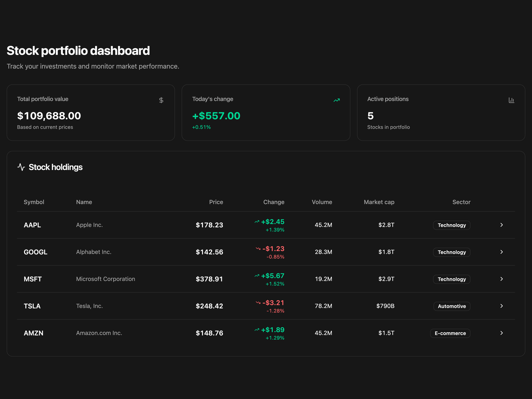Click the $109,688.00 total portfolio value

49,116
